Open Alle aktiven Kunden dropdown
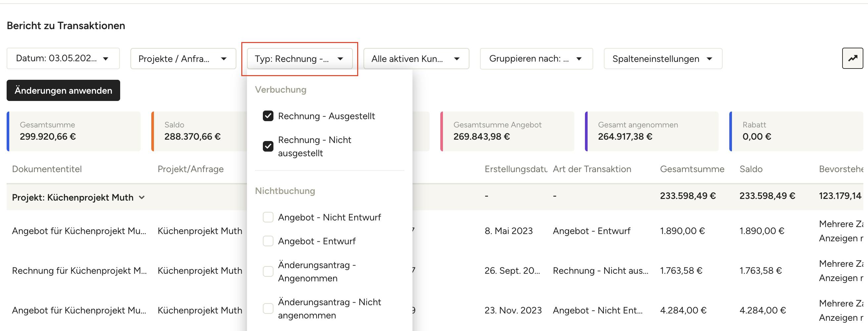This screenshot has height=331, width=868. (416, 59)
